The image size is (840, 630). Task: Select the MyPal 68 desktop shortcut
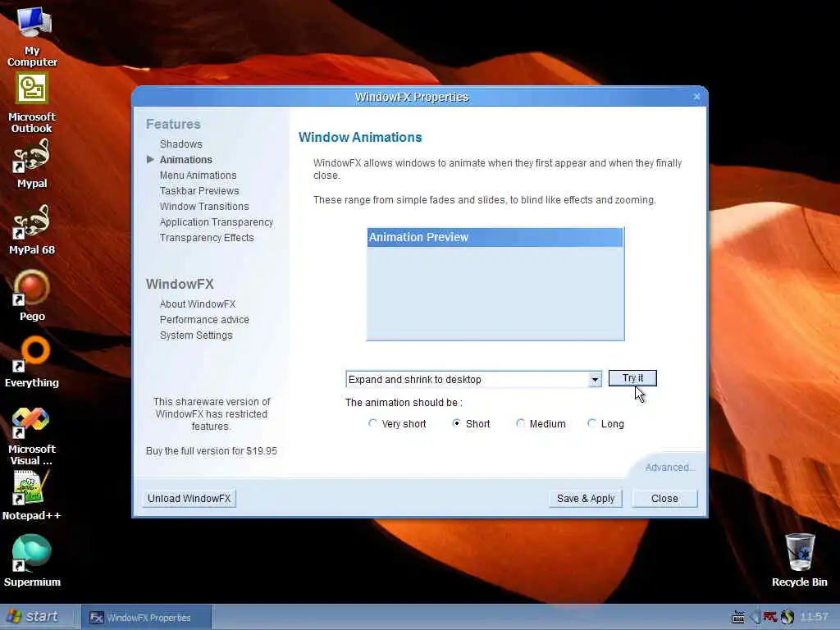click(x=32, y=231)
